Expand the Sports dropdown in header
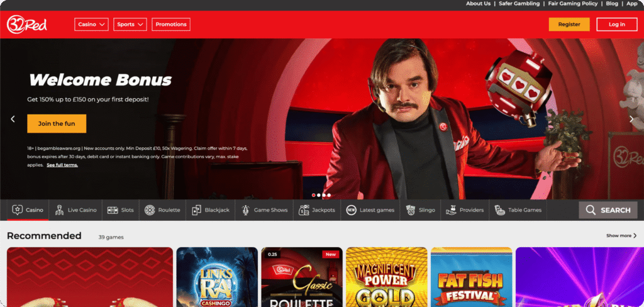This screenshot has width=644, height=307. 130,25
